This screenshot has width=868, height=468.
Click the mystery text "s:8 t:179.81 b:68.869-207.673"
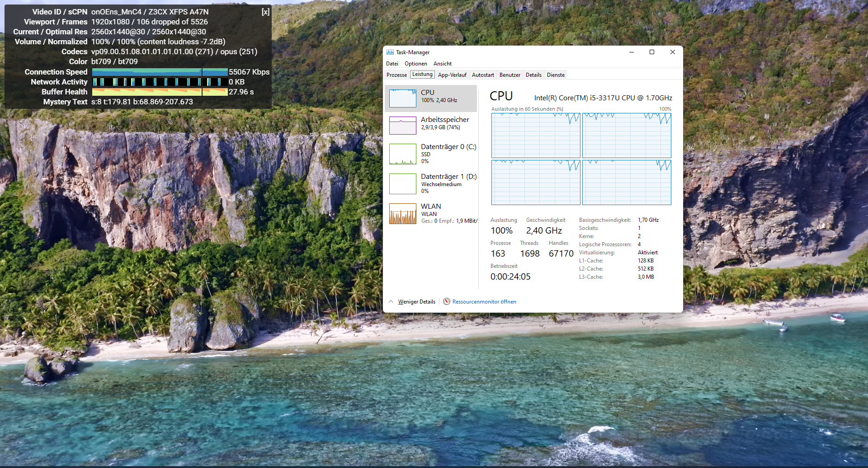pyautogui.click(x=142, y=102)
